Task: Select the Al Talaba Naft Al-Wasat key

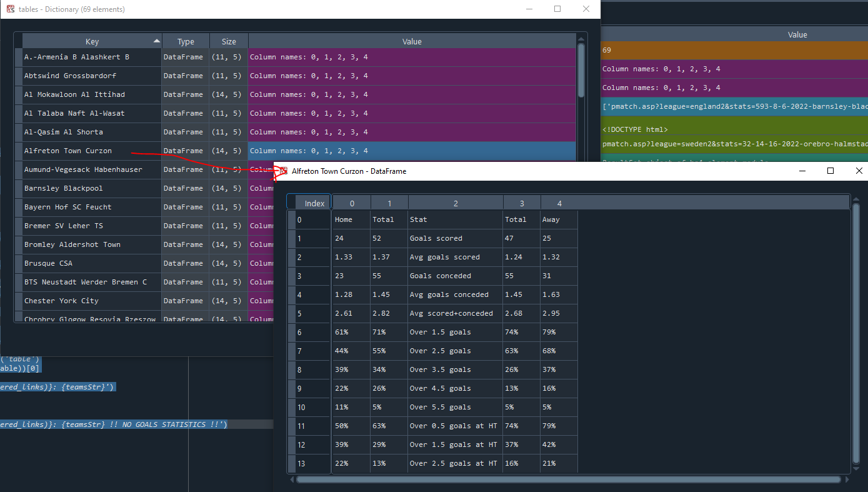Action: [x=92, y=113]
